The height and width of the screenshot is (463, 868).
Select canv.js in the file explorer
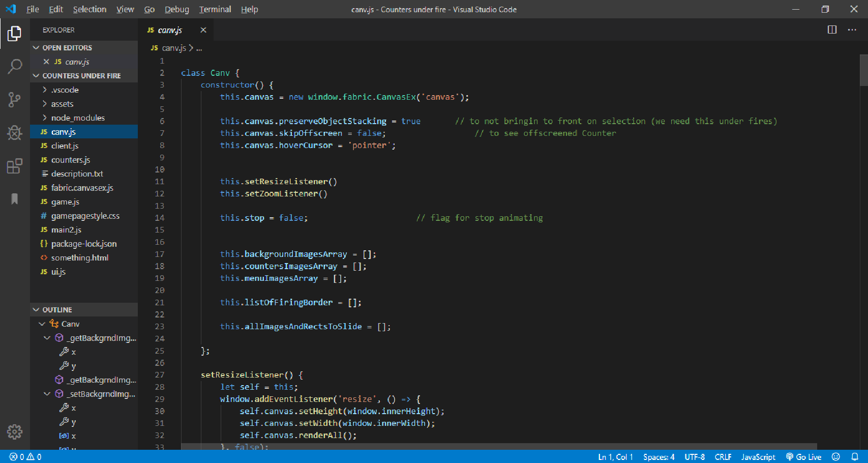[84, 132]
